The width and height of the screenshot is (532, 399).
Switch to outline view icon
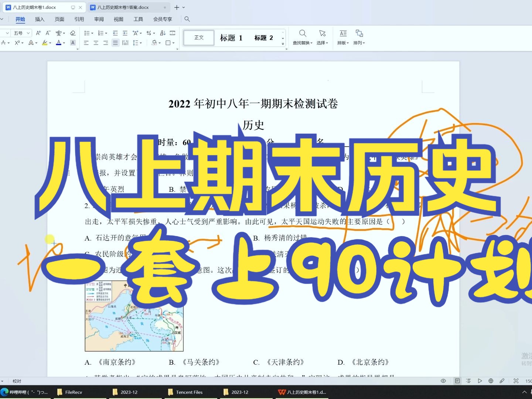pos(468,381)
